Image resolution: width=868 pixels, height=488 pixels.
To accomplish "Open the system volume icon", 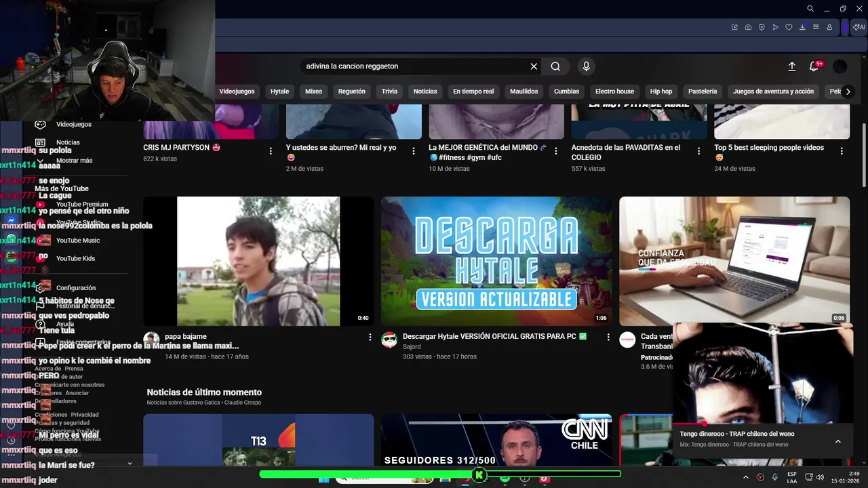I will click(x=821, y=477).
